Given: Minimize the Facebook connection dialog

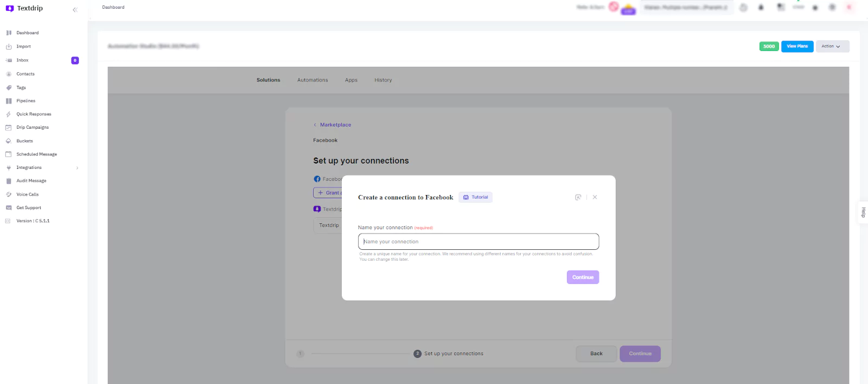Looking at the screenshot, I should (x=578, y=197).
